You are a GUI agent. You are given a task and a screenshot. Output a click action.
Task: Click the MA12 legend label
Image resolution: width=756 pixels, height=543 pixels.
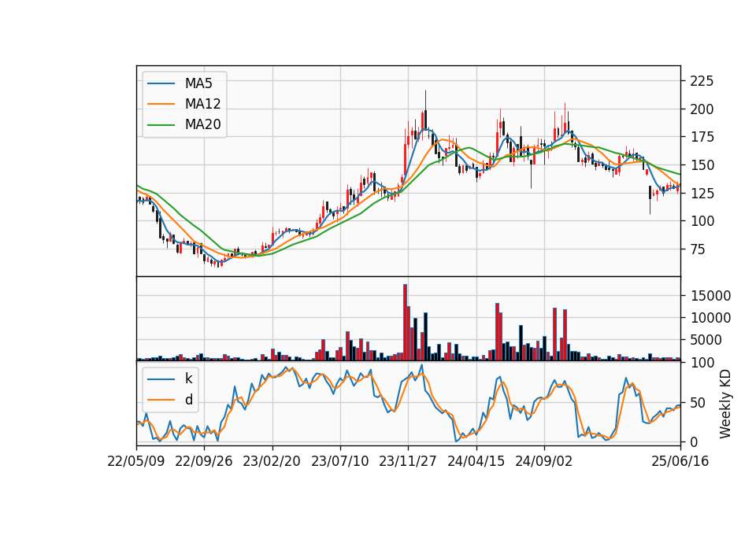(x=202, y=104)
